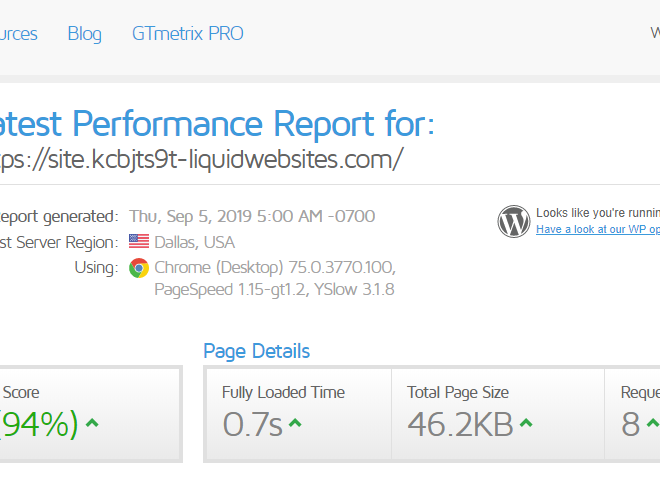
Task: Select the tested site URL text
Action: (x=202, y=160)
